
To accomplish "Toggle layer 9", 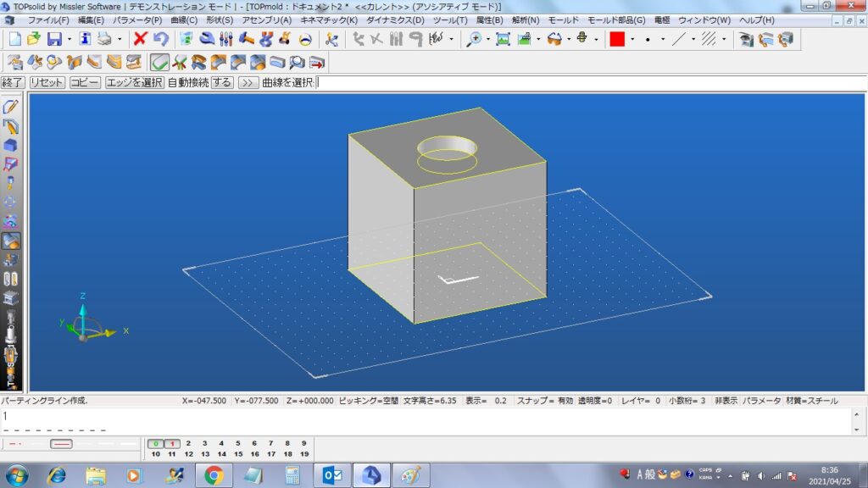I will pos(304,443).
